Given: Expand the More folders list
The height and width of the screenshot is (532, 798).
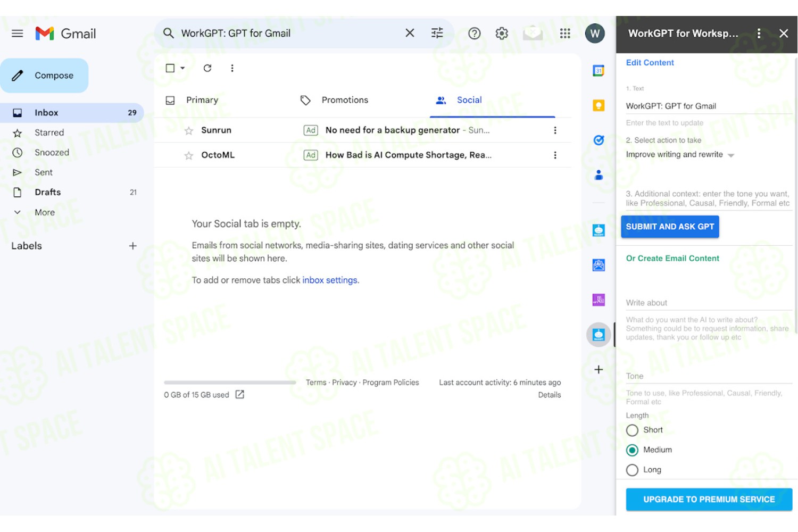Looking at the screenshot, I should tap(45, 212).
